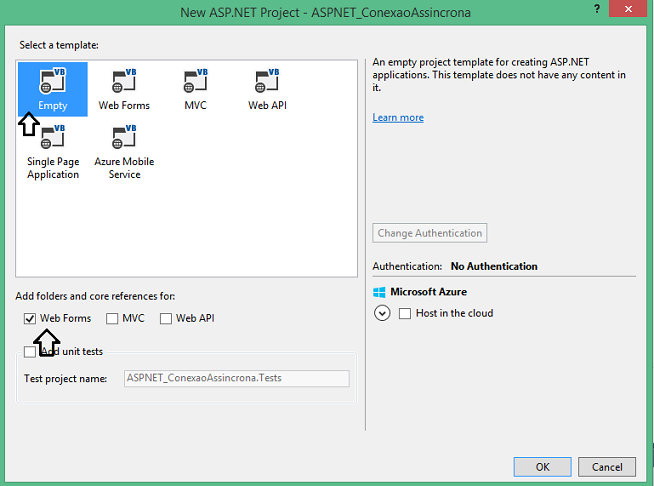The width and height of the screenshot is (654, 486).
Task: Close the New ASP.NET Project dialog
Action: 628,8
